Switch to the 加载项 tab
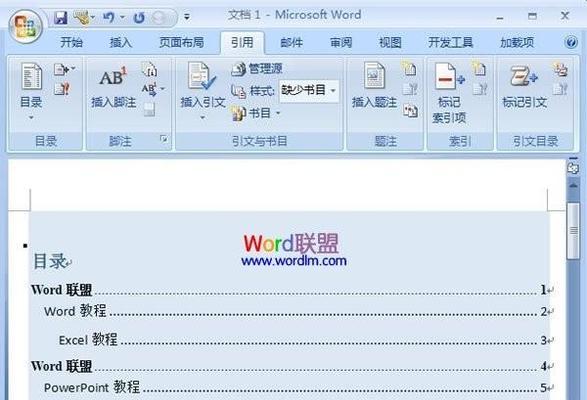The width and height of the screenshot is (587, 400). [x=517, y=42]
